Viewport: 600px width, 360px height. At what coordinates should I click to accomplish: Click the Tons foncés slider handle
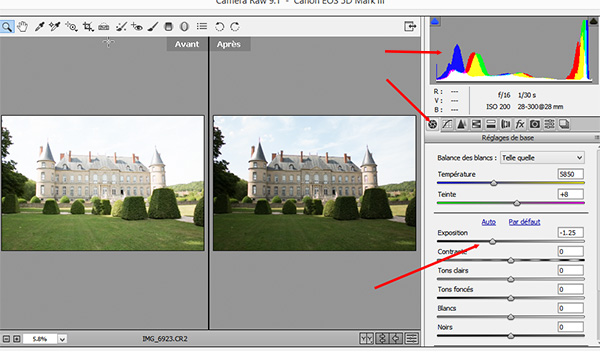click(510, 298)
